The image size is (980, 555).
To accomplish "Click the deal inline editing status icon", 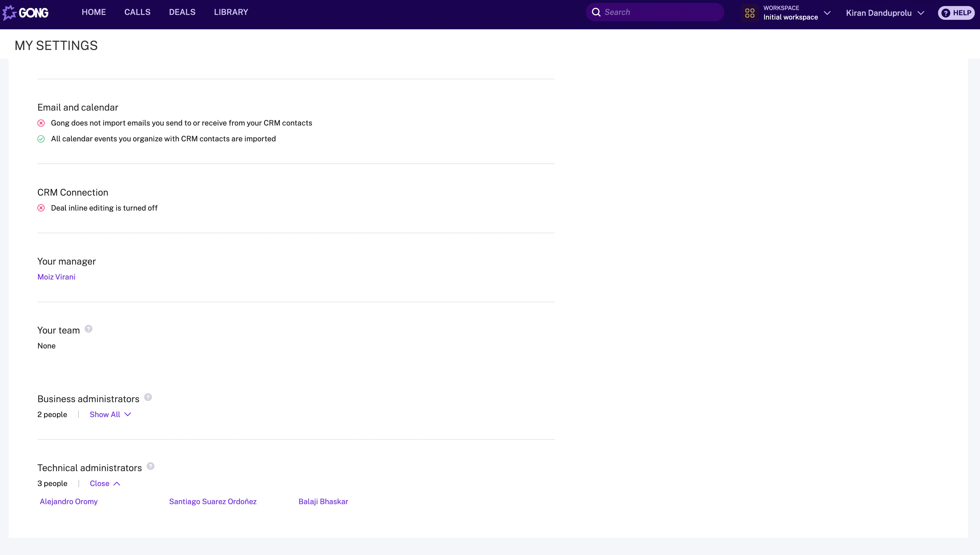I will coord(41,208).
